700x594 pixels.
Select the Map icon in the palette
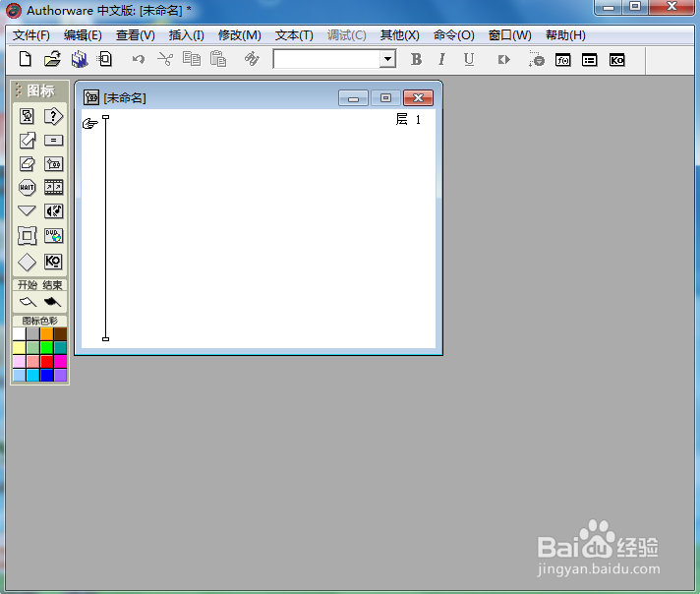53,164
